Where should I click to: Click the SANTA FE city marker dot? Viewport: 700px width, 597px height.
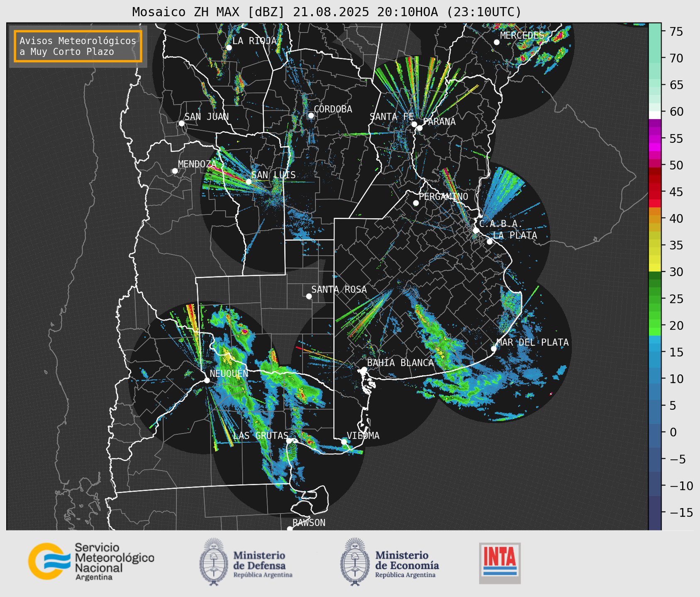pos(414,124)
